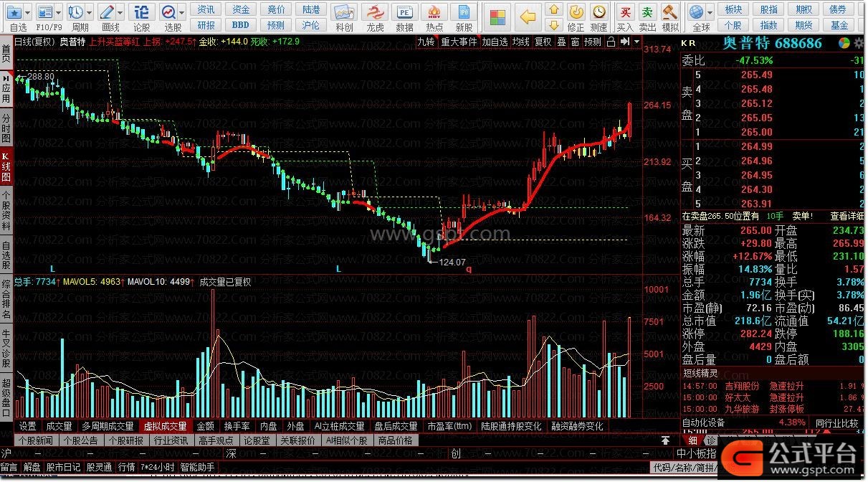Open the 模拟 simulated trading gavel icon
The height and width of the screenshot is (482, 868).
pos(670,12)
